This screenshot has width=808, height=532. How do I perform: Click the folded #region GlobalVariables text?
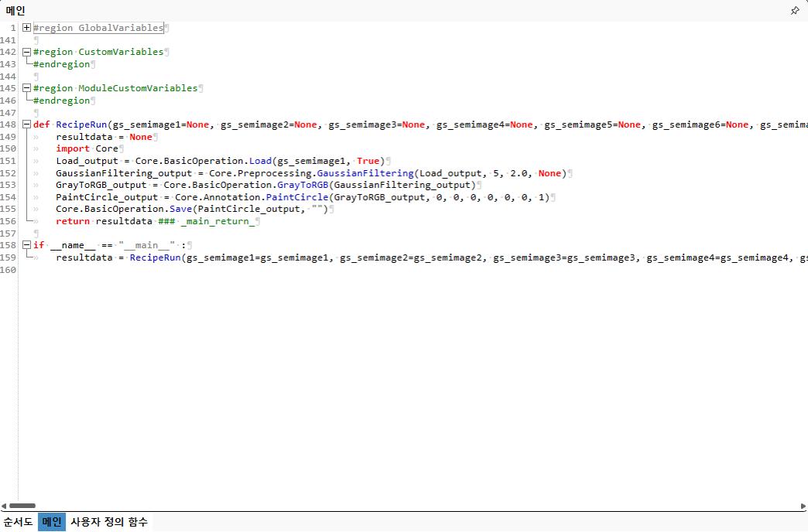pos(98,28)
